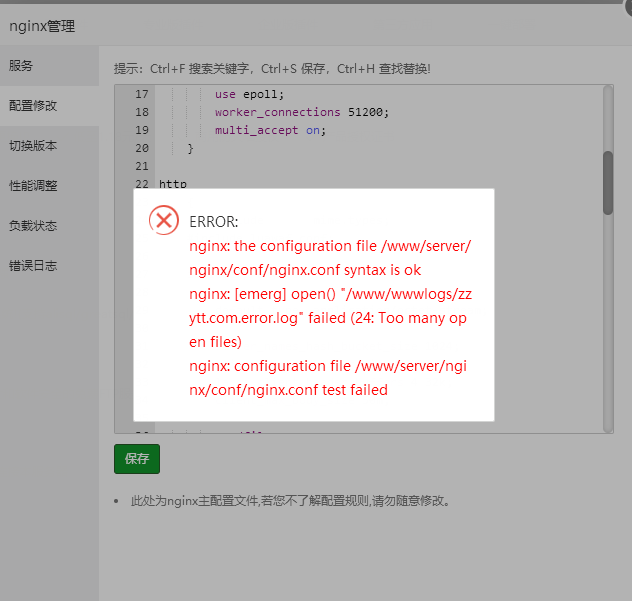Image resolution: width=632 pixels, height=601 pixels.
Task: Select the 配置修改 sidebar tab
Action: click(x=49, y=106)
